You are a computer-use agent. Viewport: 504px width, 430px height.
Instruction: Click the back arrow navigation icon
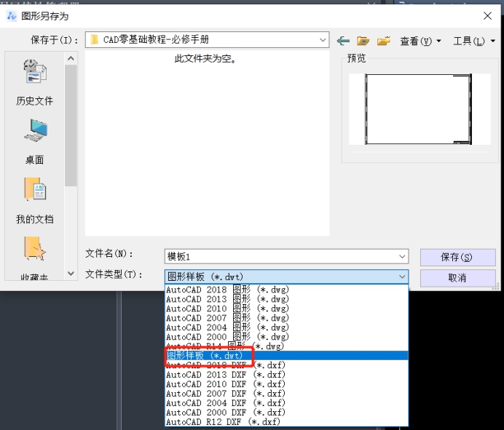[x=343, y=41]
